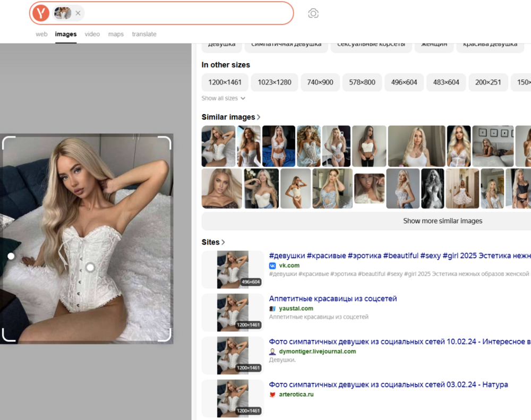Remove uploaded image via X icon
The width and height of the screenshot is (531, 420).
(x=78, y=13)
